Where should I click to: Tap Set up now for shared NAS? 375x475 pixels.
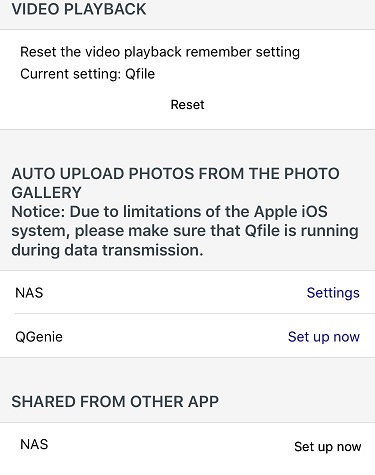point(327,446)
